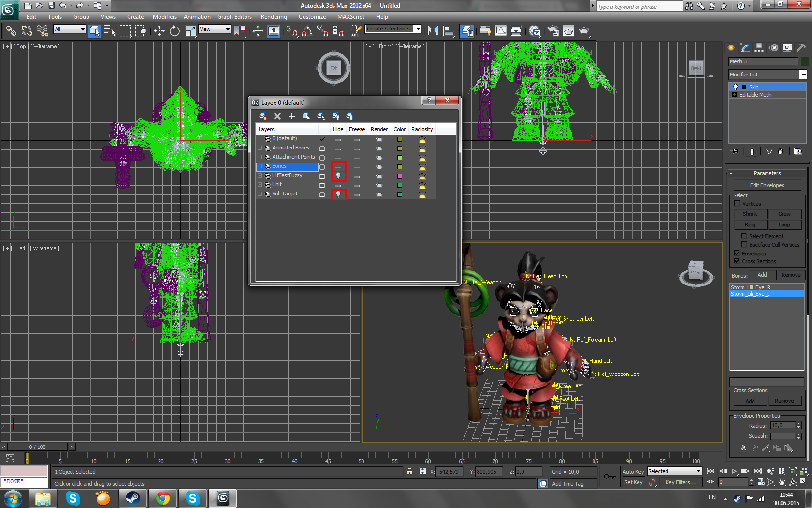The width and height of the screenshot is (812, 508).
Task: Open the Motion command panel tab
Action: (774, 47)
